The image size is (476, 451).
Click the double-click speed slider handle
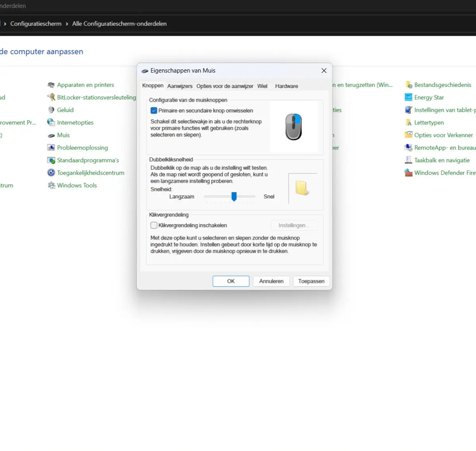pos(234,196)
